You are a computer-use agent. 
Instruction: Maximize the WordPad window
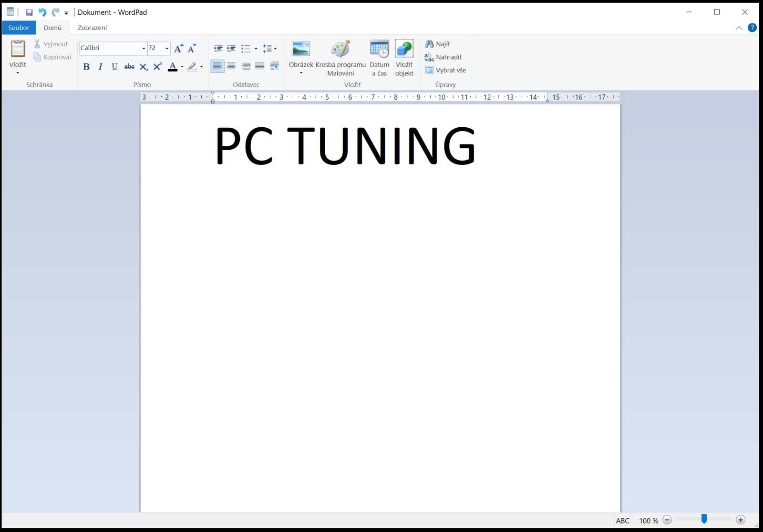coord(717,12)
